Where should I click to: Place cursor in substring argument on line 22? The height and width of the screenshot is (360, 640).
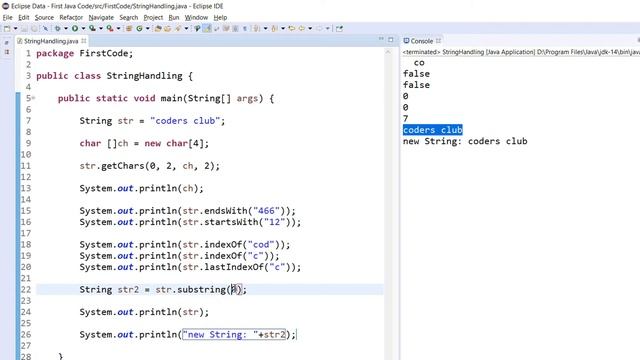click(x=233, y=289)
